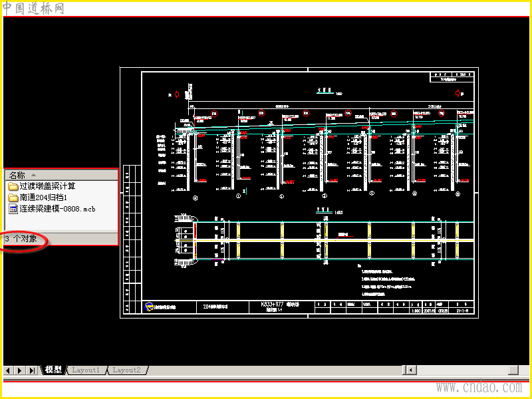532x399 pixels.
Task: Select the 过渡墩盖梁计算 folder icon
Action: click(x=13, y=186)
